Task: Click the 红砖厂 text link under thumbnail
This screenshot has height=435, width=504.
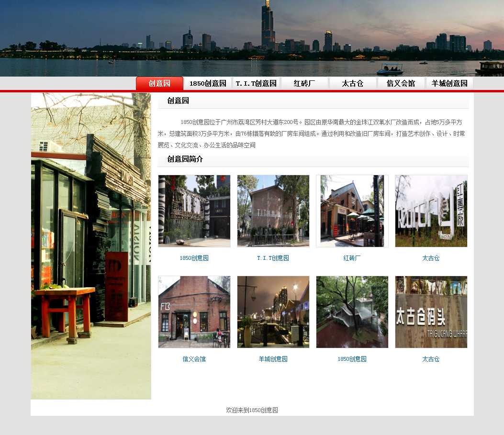Action: click(352, 258)
